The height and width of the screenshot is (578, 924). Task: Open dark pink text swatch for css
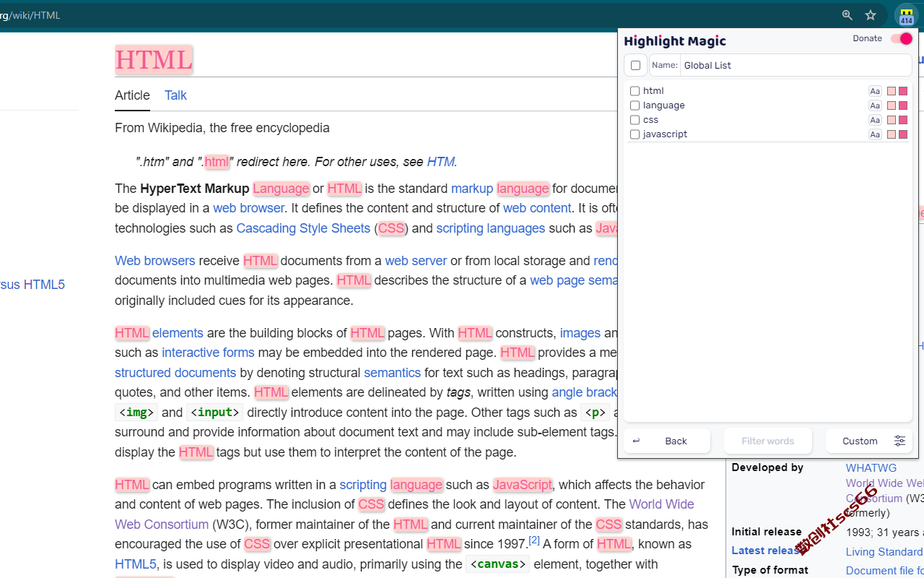[902, 120]
